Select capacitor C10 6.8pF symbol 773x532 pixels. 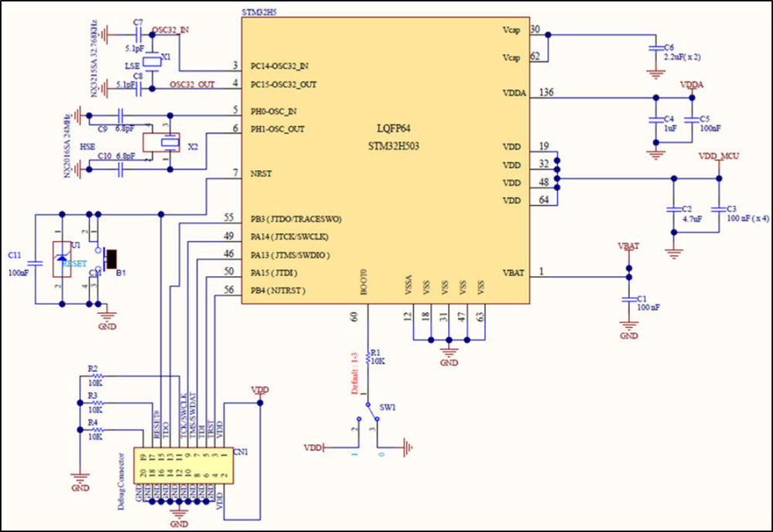click(x=120, y=169)
